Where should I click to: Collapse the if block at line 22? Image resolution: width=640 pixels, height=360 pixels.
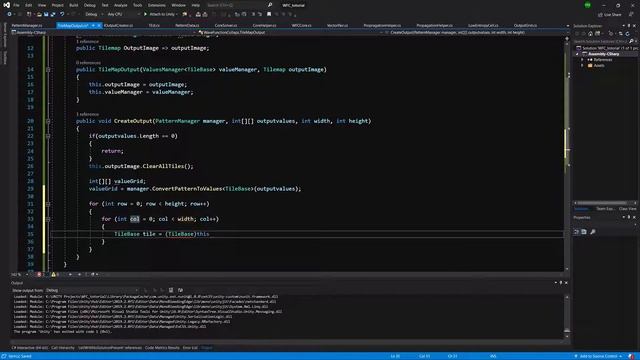(x=48, y=136)
